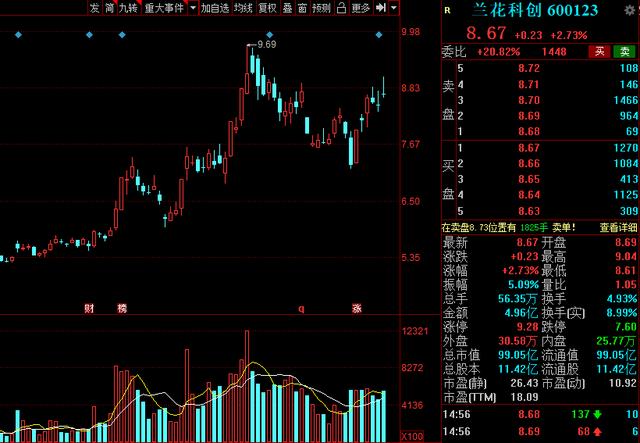The height and width of the screenshot is (443, 640).
Task: Click the 9.69 high price label
Action: (267, 44)
